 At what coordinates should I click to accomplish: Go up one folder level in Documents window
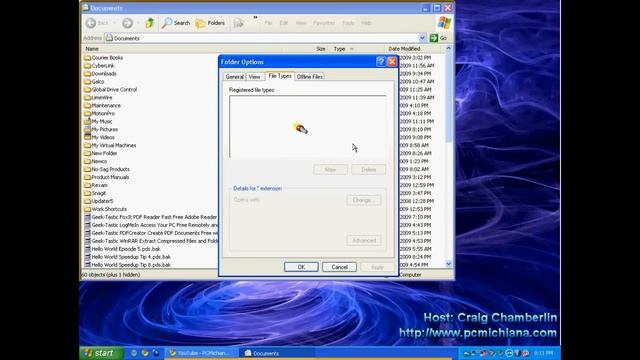pos(150,23)
